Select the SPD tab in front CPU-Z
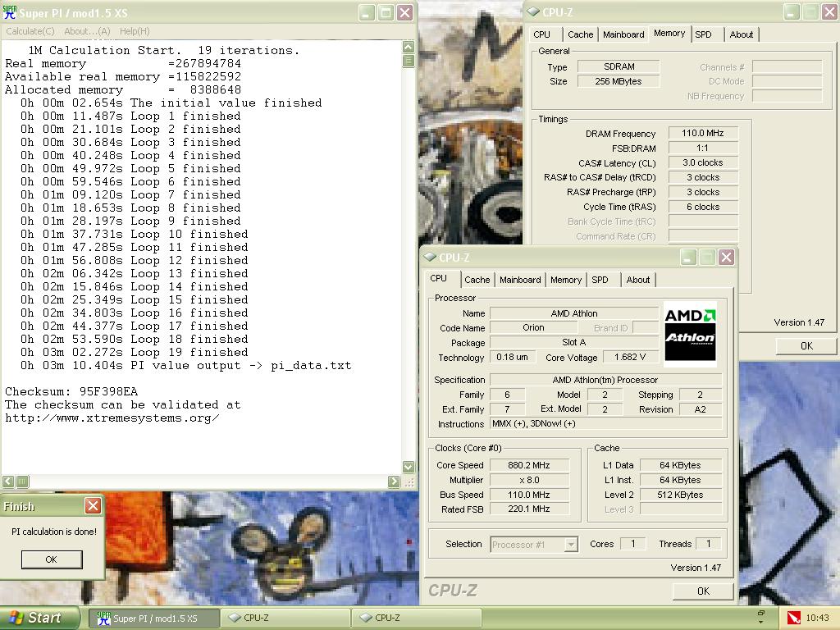The image size is (840, 630). coord(600,280)
